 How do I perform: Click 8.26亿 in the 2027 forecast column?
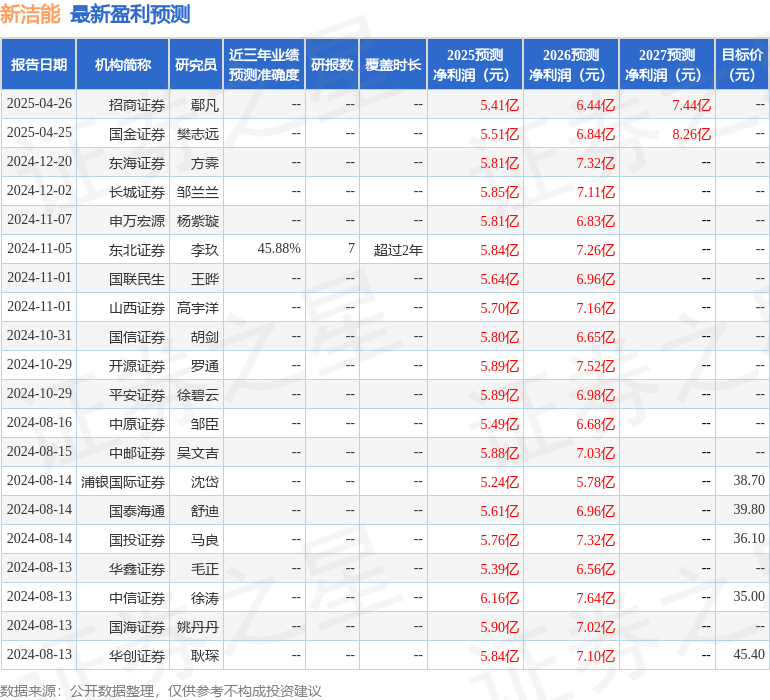pos(691,134)
